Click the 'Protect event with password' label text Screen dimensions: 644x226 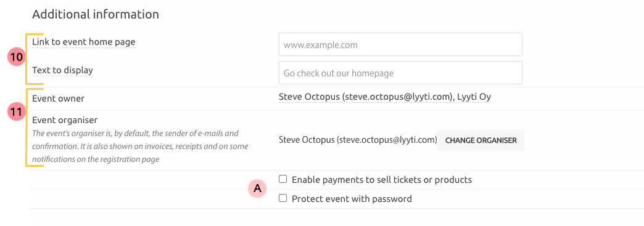[352, 200]
